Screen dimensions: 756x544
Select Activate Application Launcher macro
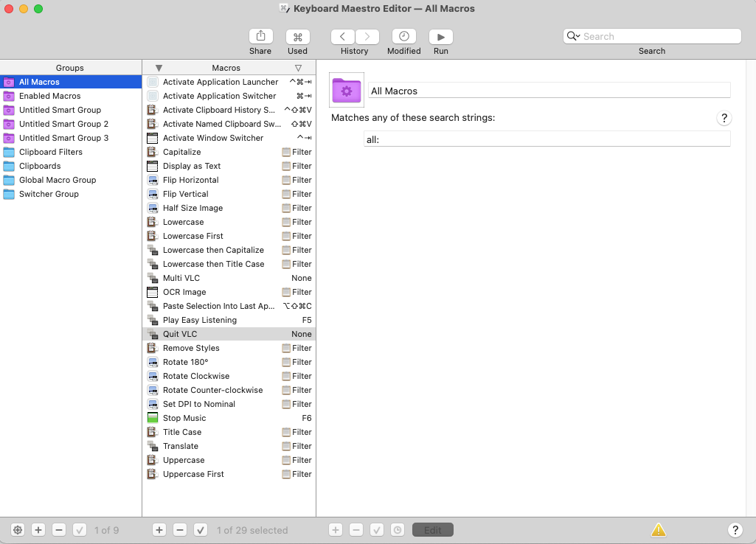[x=229, y=82]
